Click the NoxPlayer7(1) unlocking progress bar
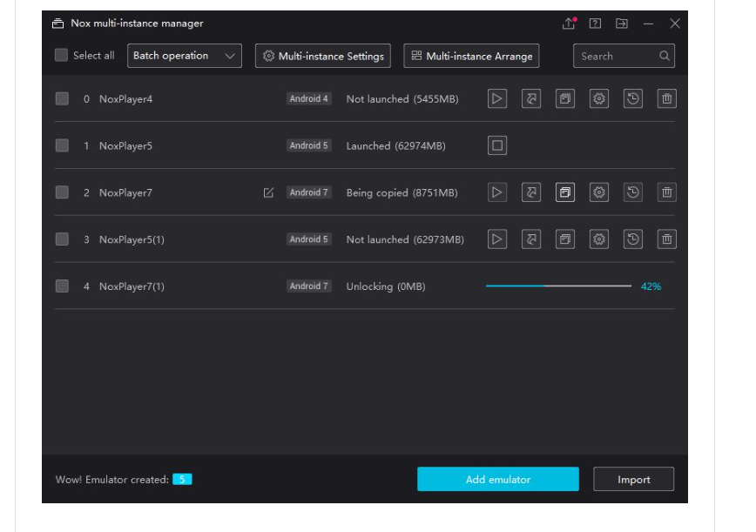Screen dimensions: 756x532 pyautogui.click(x=558, y=286)
